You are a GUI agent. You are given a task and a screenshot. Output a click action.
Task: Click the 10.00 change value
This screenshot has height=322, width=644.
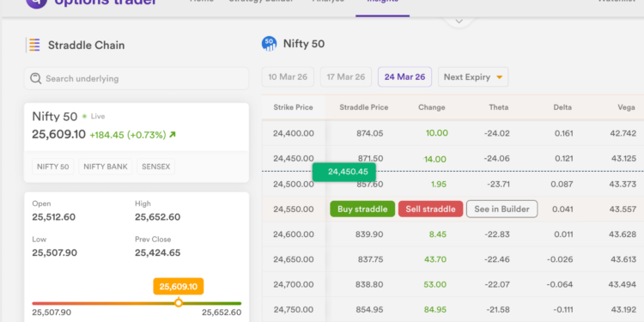437,133
